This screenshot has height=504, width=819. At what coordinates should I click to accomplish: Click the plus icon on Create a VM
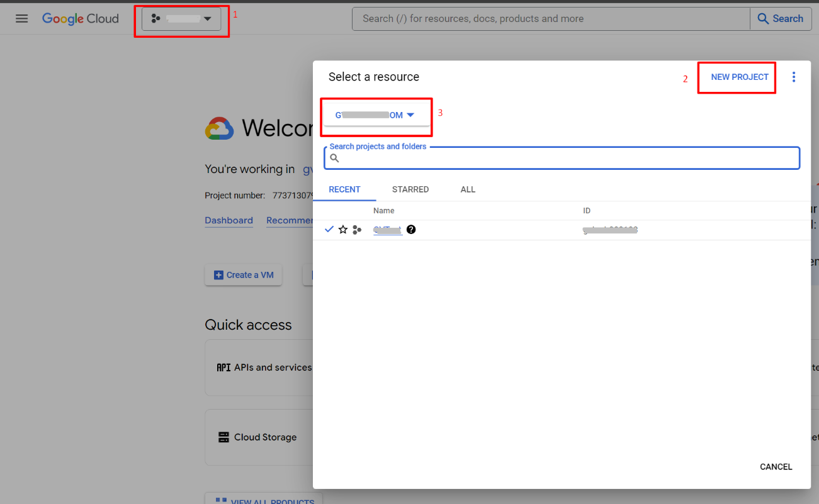pos(218,275)
